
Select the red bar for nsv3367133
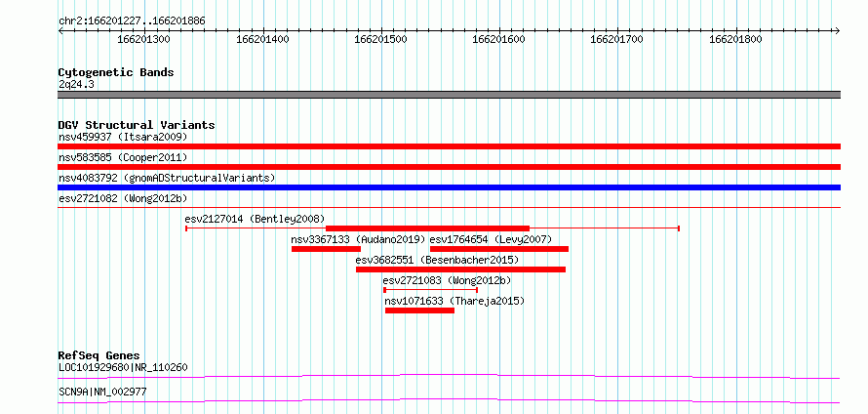[x=326, y=249]
